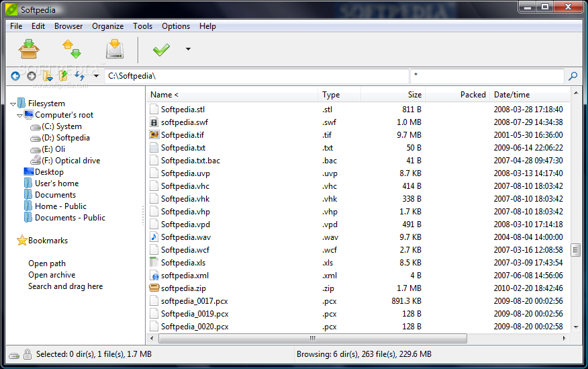This screenshot has width=588, height=369.
Task: Click the green checkmark Test icon
Action: 161,49
